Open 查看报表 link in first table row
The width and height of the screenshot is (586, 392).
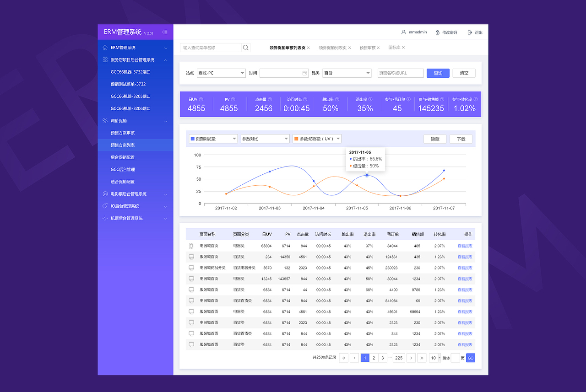pyautogui.click(x=465, y=246)
